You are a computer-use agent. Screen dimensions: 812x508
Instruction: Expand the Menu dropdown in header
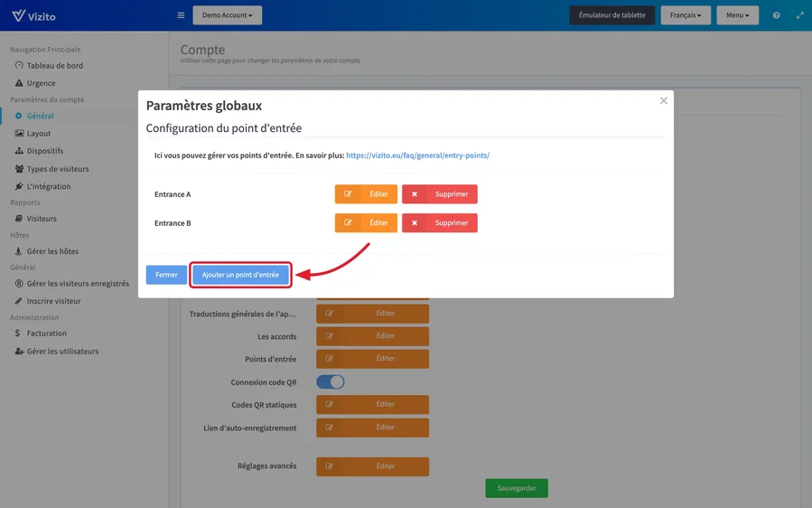click(737, 15)
